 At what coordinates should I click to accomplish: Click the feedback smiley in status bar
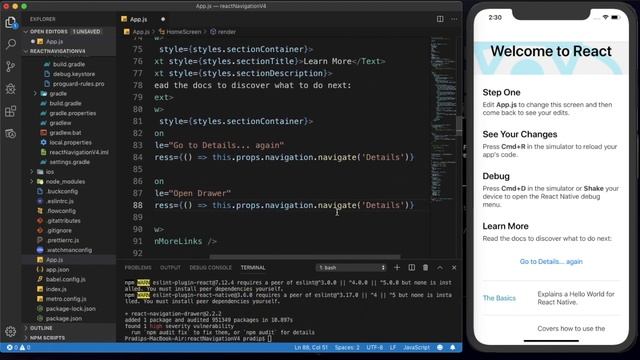click(440, 347)
